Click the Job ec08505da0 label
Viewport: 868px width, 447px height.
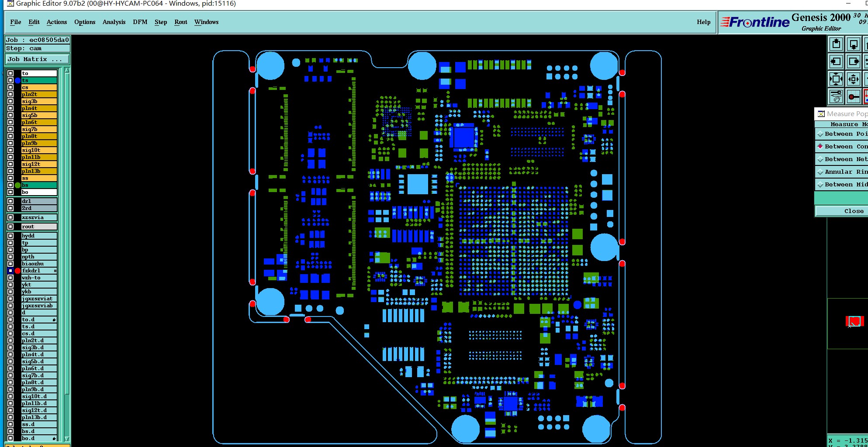[37, 40]
